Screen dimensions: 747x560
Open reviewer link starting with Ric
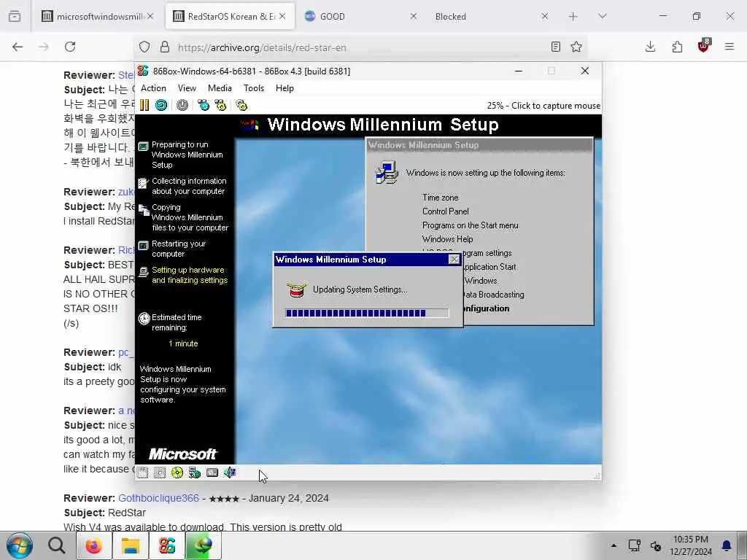coord(126,250)
